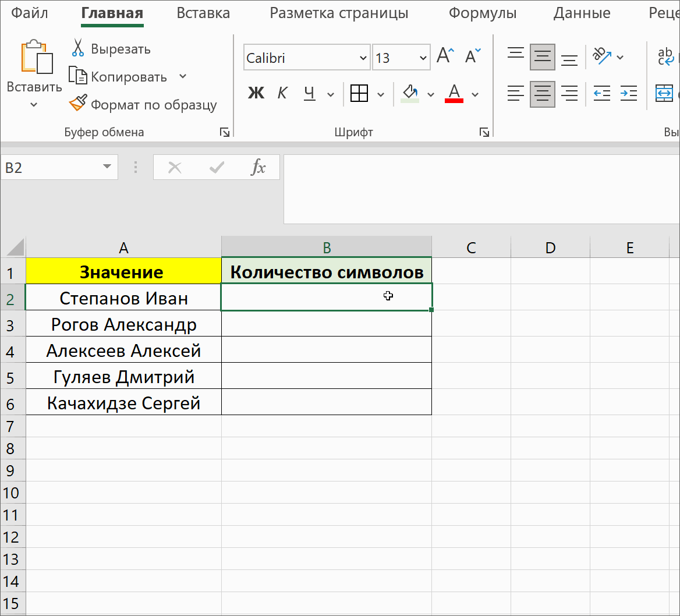680x616 pixels.
Task: Click the cancel X in formula bar
Action: (175, 168)
